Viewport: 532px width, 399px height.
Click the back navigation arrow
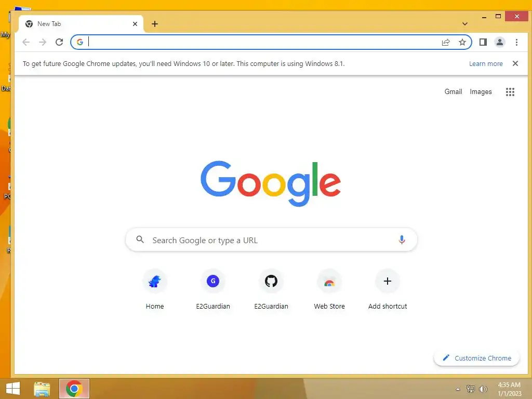[26, 42]
